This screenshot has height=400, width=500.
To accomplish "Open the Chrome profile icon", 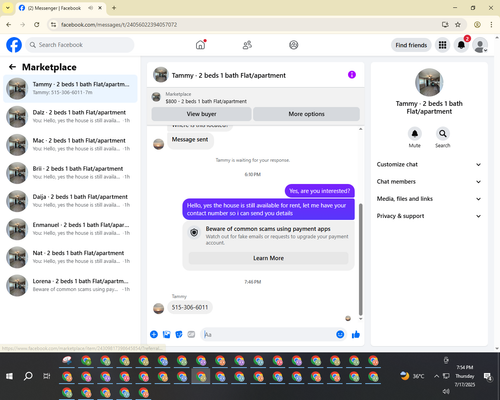I will pyautogui.click(x=477, y=25).
